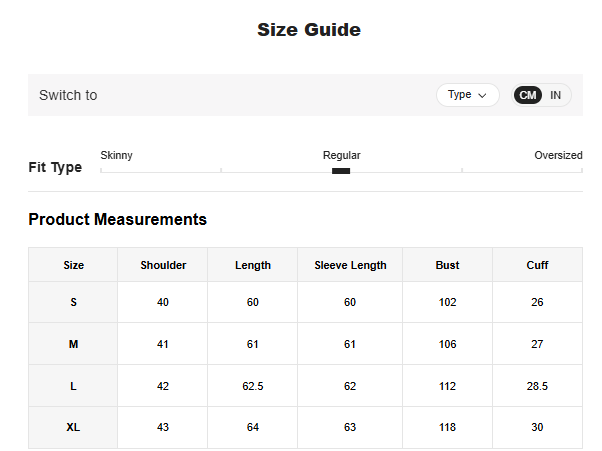The height and width of the screenshot is (451, 602).
Task: Click the Regular fit label
Action: point(341,155)
